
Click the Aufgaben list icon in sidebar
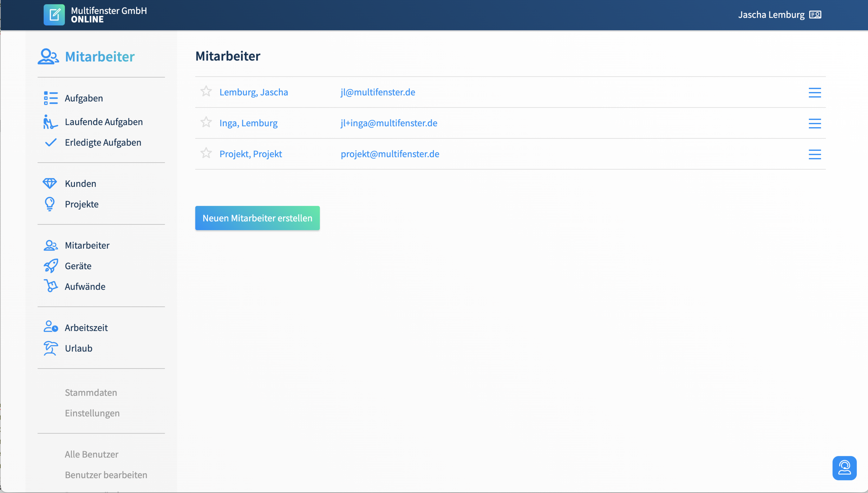[x=51, y=98]
